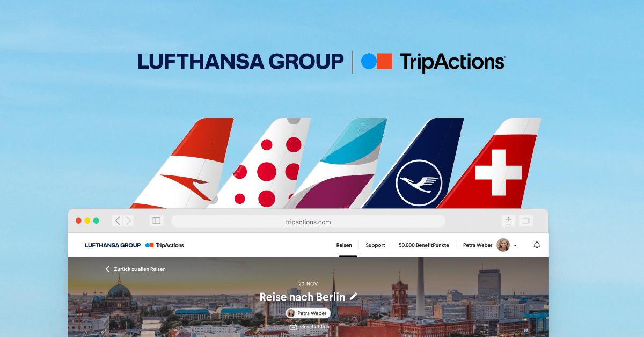Open the Support menu item
This screenshot has height=337, width=644.
375,245
